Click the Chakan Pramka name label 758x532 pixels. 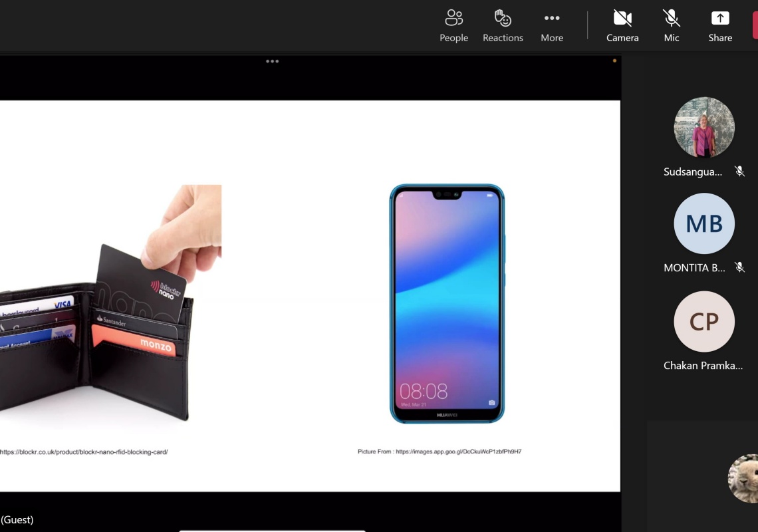click(x=703, y=365)
